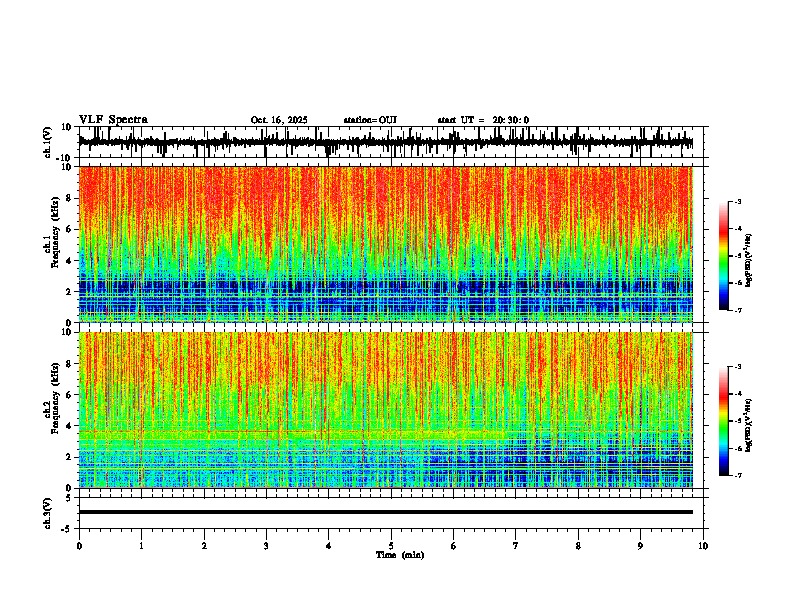792x612 pixels.
Task: Click the ch.2 color bar log(PSD) units label
Action: [x=749, y=425]
